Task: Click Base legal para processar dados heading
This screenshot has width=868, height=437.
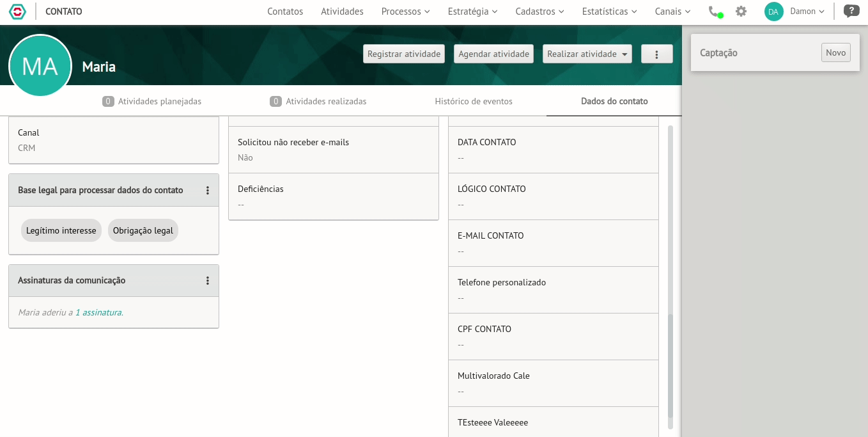Action: [x=100, y=190]
